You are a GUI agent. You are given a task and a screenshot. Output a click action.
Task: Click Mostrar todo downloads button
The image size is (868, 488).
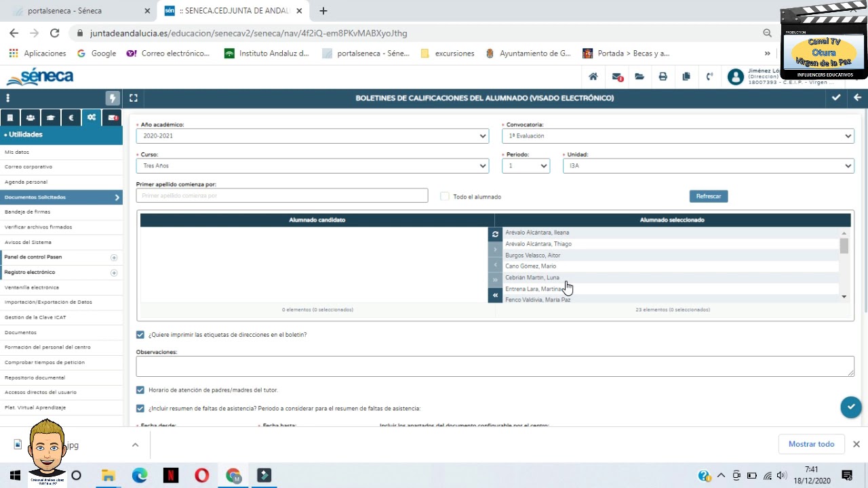(811, 444)
